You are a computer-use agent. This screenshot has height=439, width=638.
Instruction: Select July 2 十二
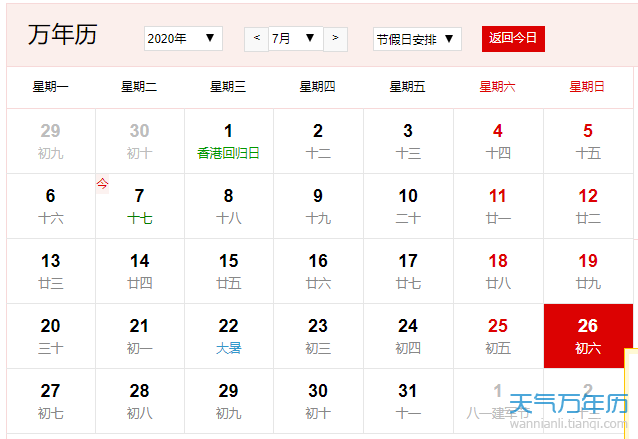pyautogui.click(x=319, y=141)
